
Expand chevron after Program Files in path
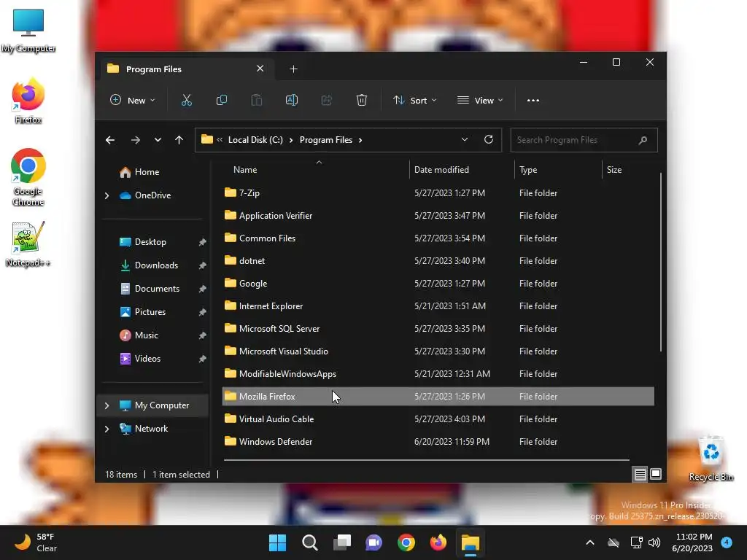pyautogui.click(x=360, y=140)
